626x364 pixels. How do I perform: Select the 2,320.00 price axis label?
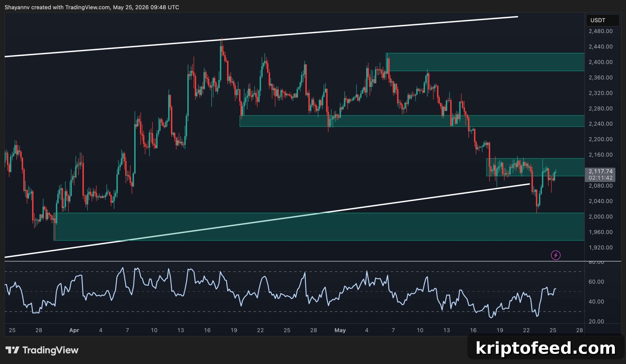[x=601, y=93]
